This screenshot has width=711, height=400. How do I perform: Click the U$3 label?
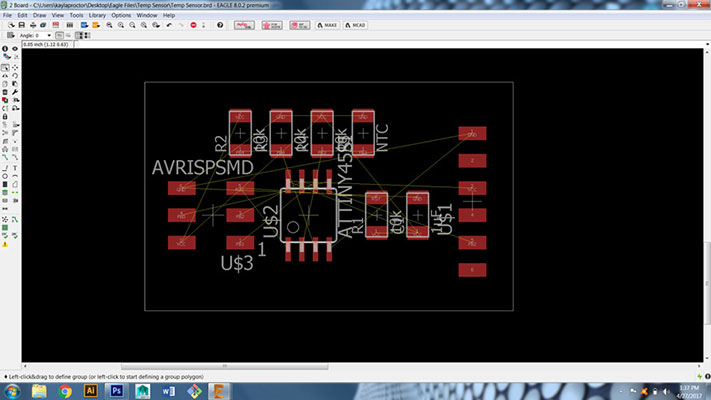(237, 263)
